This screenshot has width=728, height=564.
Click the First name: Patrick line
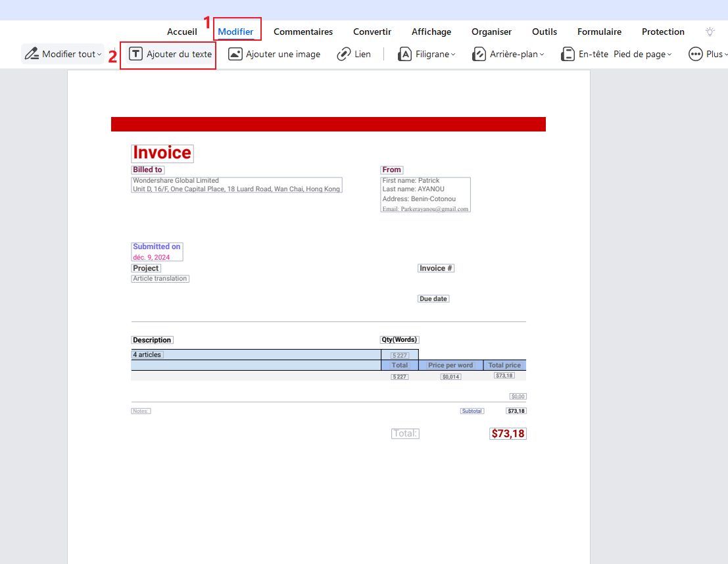pos(411,181)
